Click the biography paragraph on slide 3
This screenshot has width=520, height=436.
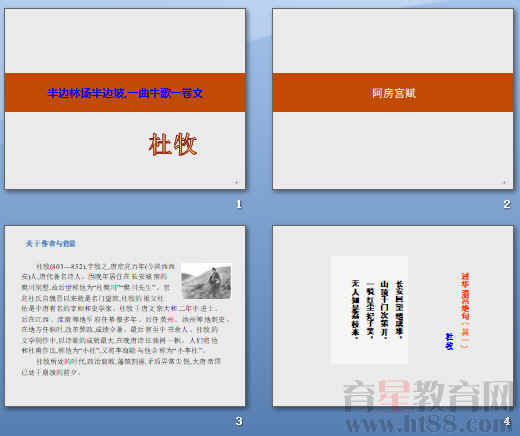[125, 319]
